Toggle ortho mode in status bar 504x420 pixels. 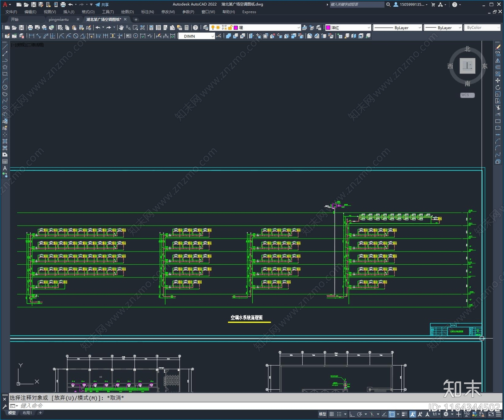click(352, 414)
